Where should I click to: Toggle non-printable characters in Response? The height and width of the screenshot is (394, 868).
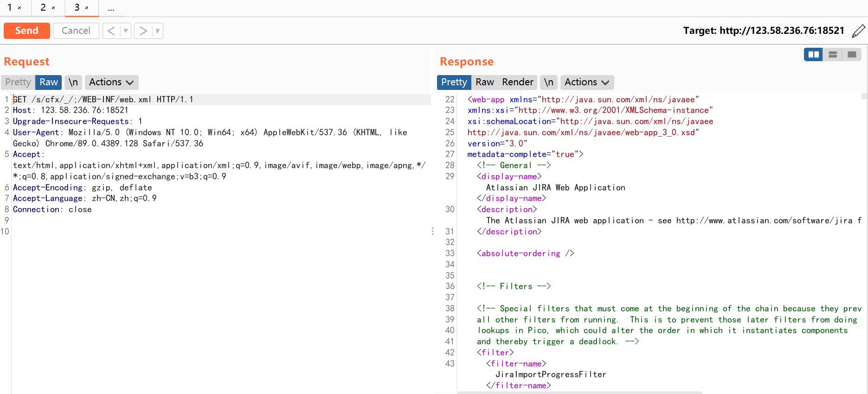click(x=548, y=82)
